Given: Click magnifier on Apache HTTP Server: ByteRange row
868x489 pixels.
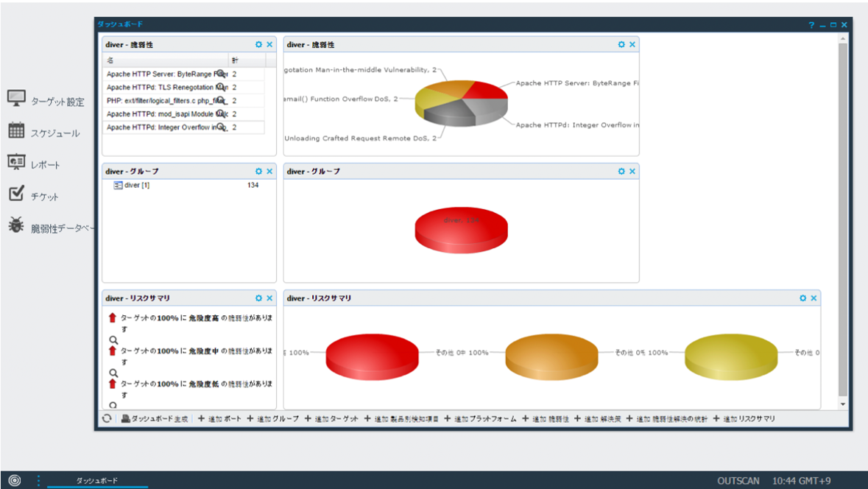Looking at the screenshot, I should [221, 74].
